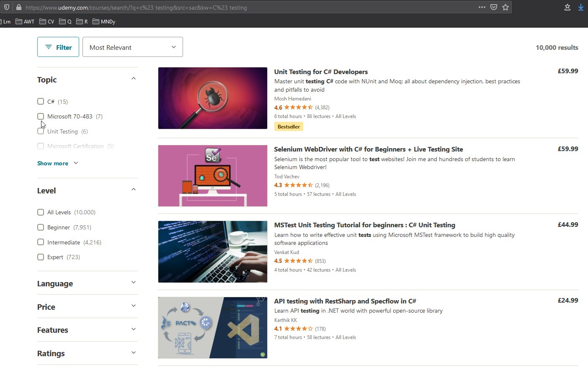
Task: Check the Unit Testing topic checkbox
Action: click(41, 131)
